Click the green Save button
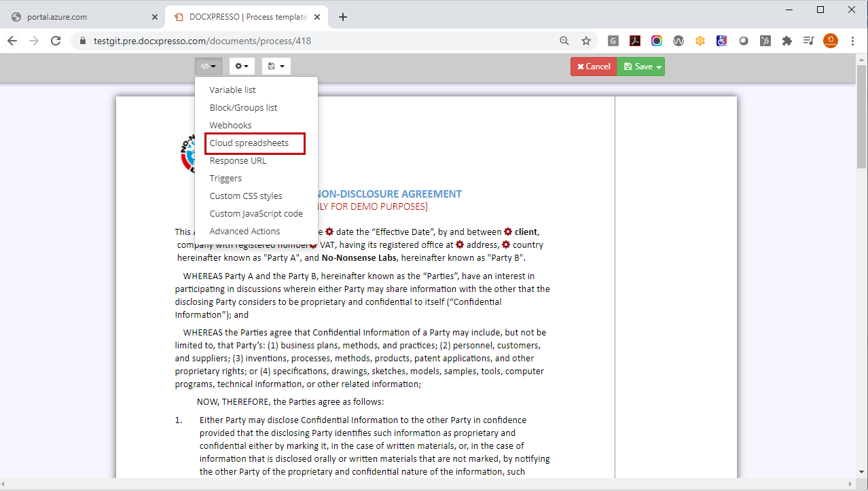Image resolution: width=868 pixels, height=491 pixels. [642, 67]
